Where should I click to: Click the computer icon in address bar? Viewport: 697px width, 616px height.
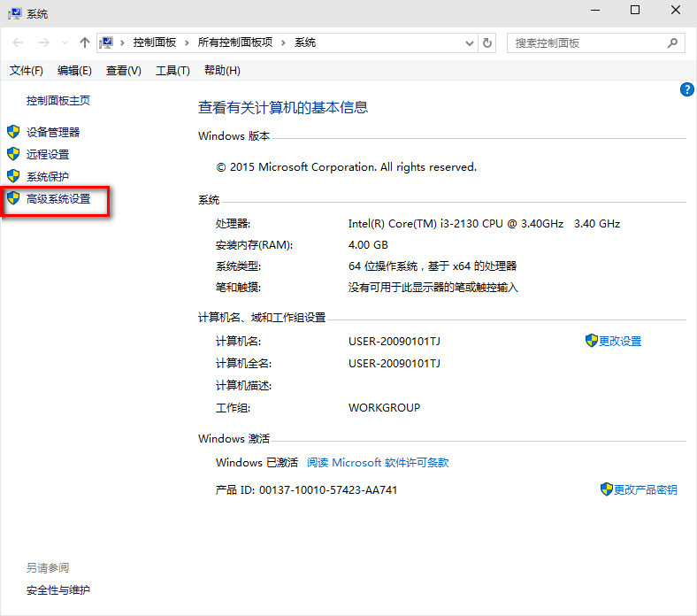pos(107,42)
